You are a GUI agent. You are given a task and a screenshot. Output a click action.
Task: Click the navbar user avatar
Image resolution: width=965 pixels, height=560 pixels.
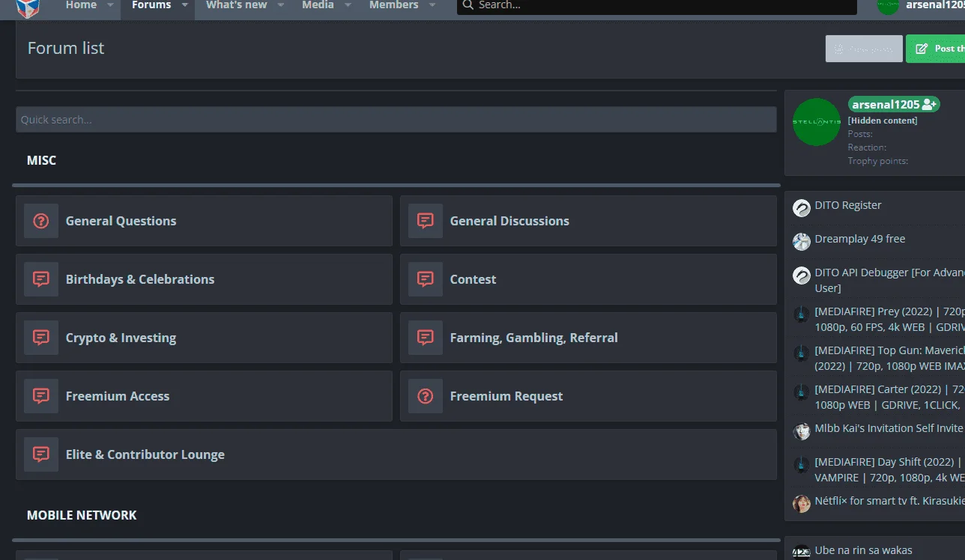[x=888, y=5]
